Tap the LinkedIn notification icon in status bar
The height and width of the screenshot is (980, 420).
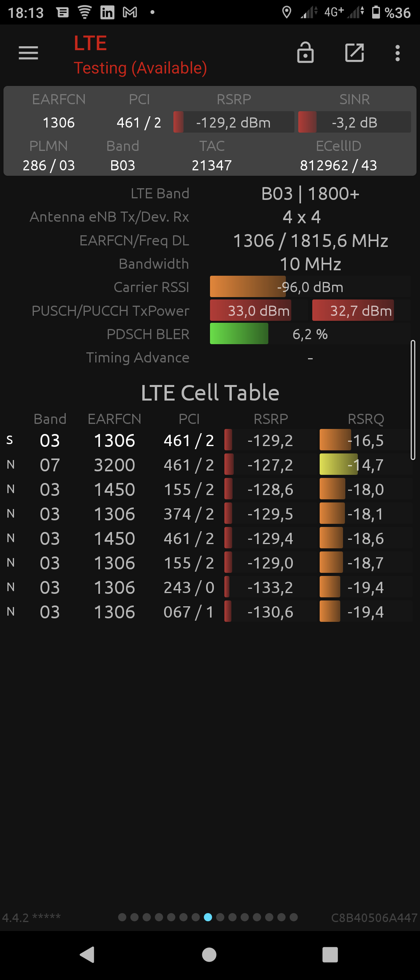click(x=107, y=12)
